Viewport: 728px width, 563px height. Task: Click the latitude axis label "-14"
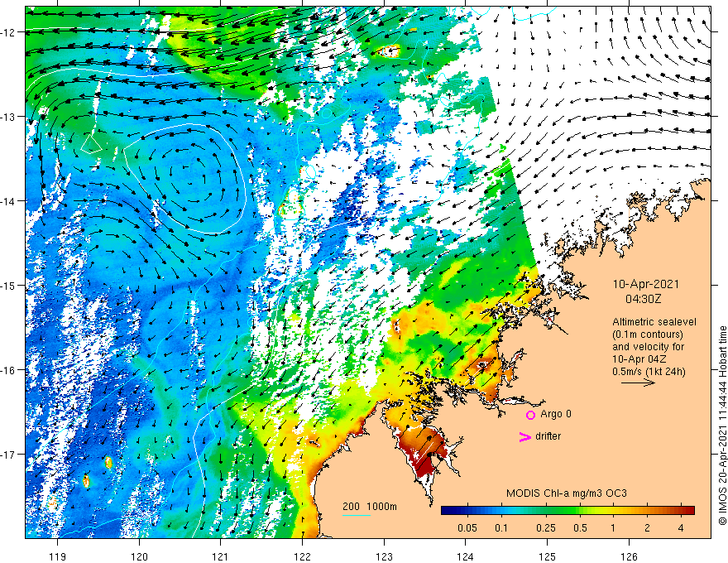pos(9,201)
